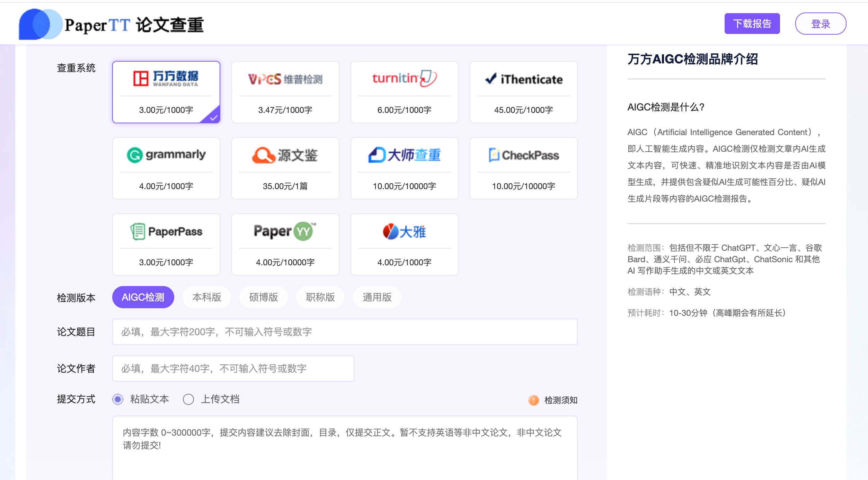Click the 35.00元/1篇 price text

[x=285, y=186]
